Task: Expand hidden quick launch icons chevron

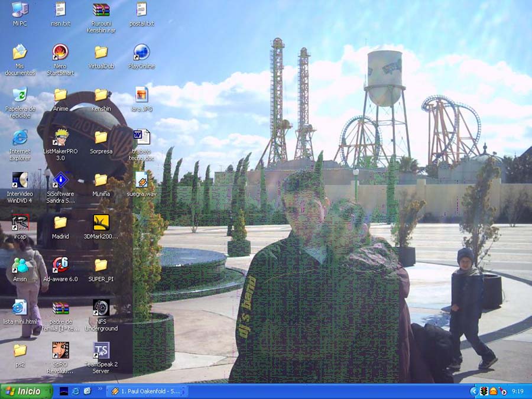Action: point(100,390)
